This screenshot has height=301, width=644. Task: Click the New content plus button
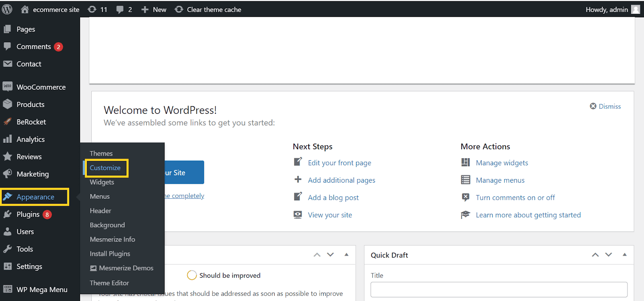(153, 9)
